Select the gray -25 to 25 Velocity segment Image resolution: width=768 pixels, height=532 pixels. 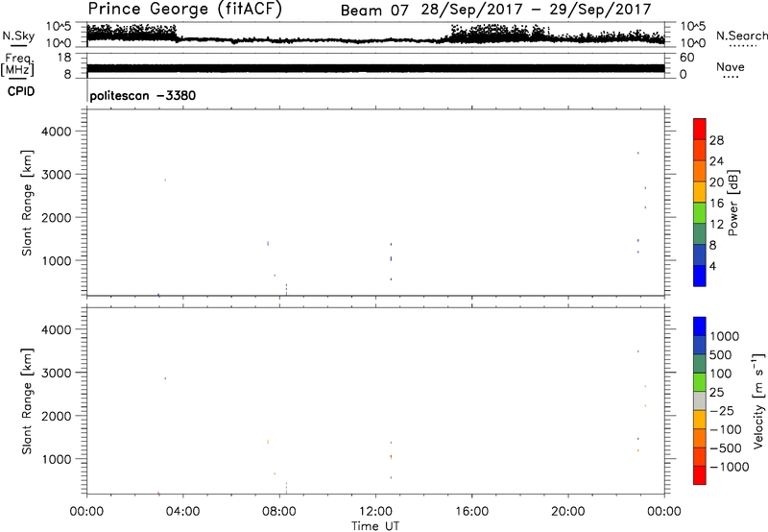point(700,400)
